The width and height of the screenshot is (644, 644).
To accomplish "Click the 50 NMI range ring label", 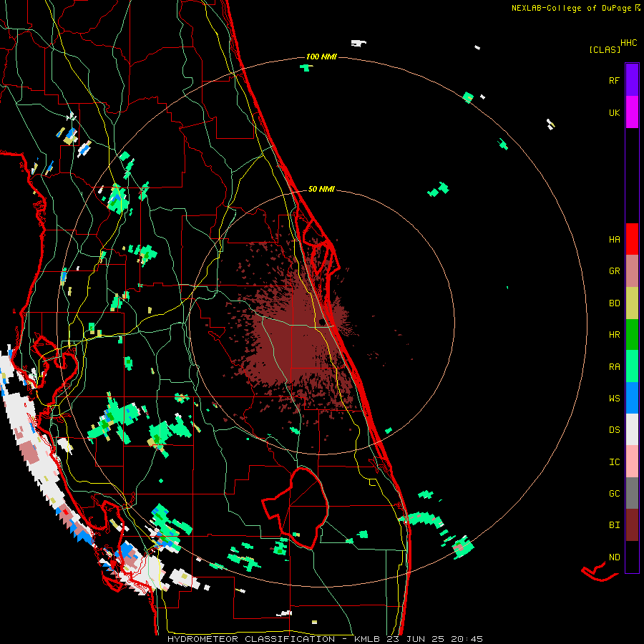I will (321, 189).
